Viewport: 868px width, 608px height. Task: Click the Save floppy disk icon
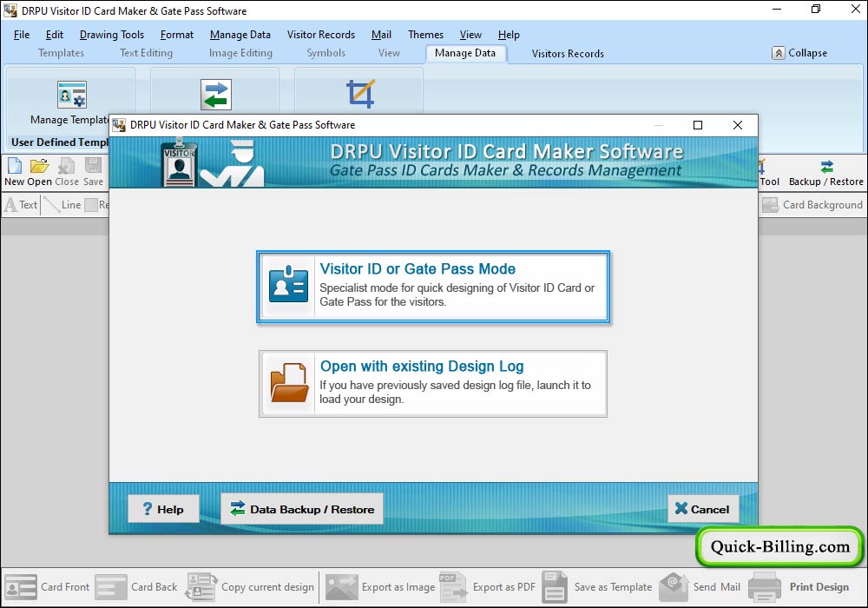tap(93, 166)
